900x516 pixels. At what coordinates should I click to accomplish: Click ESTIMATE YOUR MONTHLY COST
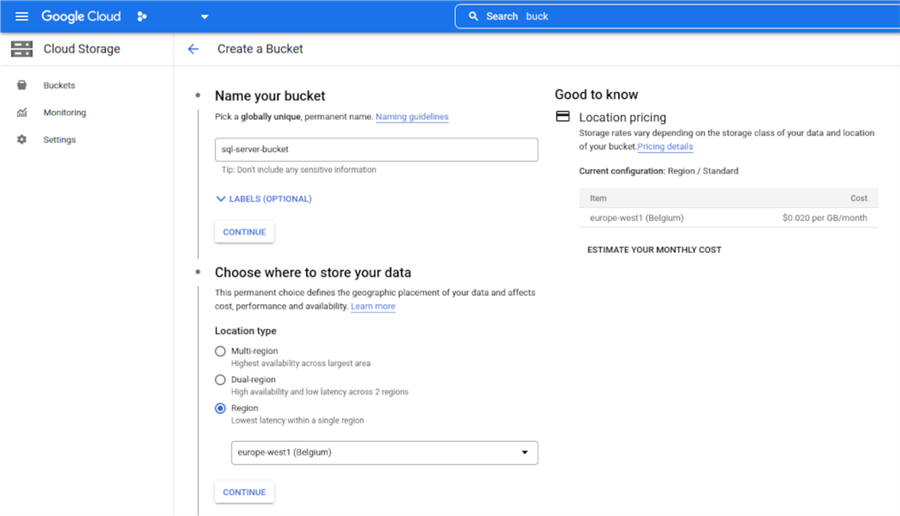pyautogui.click(x=654, y=250)
